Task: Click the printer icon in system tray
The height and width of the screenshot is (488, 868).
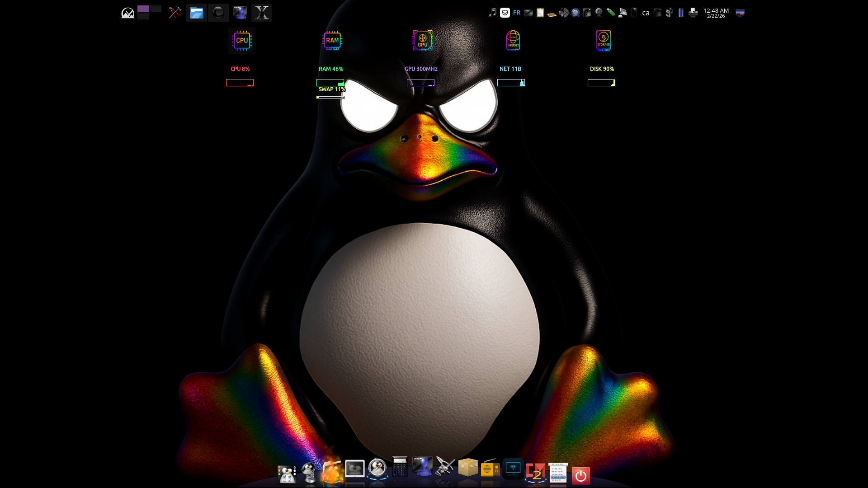Action: tap(693, 13)
